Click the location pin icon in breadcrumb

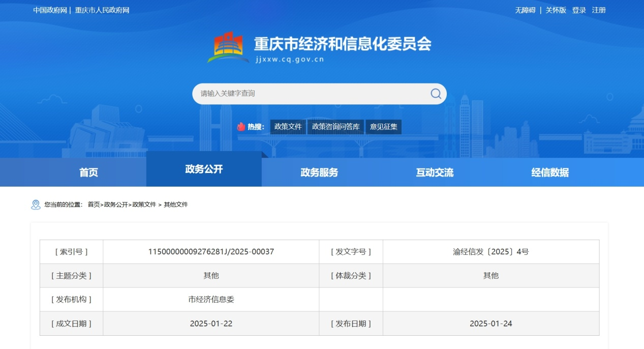point(36,205)
